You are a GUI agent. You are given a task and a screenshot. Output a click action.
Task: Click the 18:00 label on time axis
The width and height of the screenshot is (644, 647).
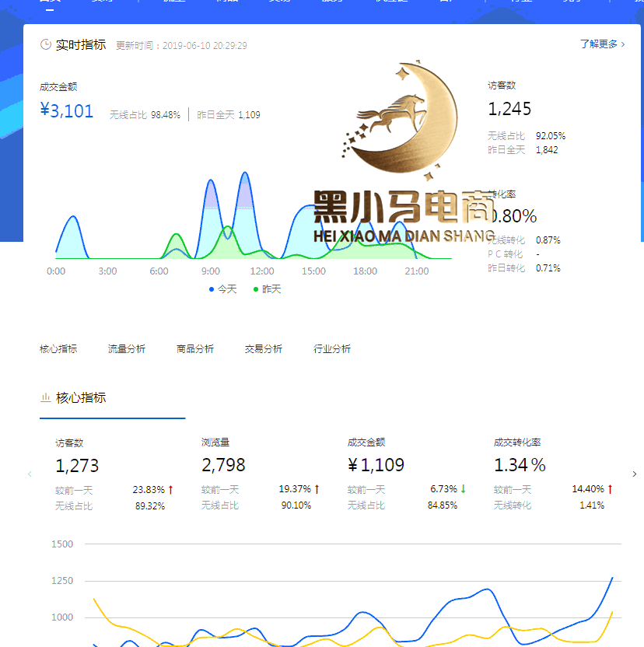(x=366, y=271)
